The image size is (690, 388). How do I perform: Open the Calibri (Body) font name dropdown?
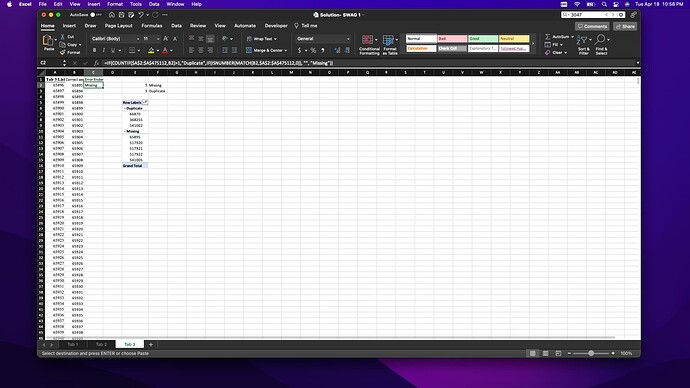(x=138, y=39)
